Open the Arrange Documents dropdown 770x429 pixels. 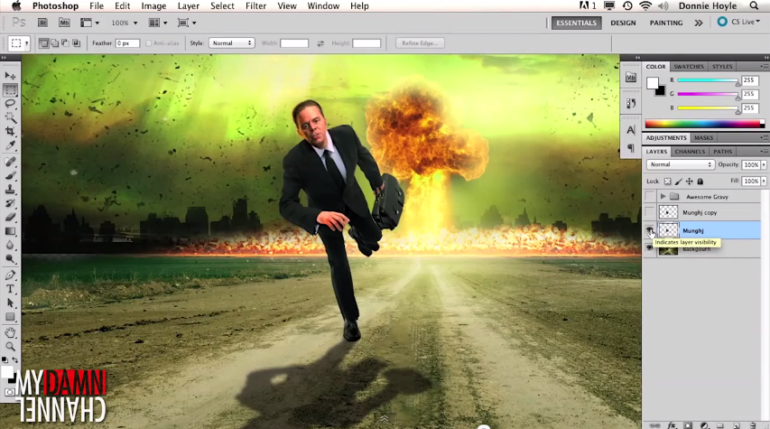tap(158, 23)
